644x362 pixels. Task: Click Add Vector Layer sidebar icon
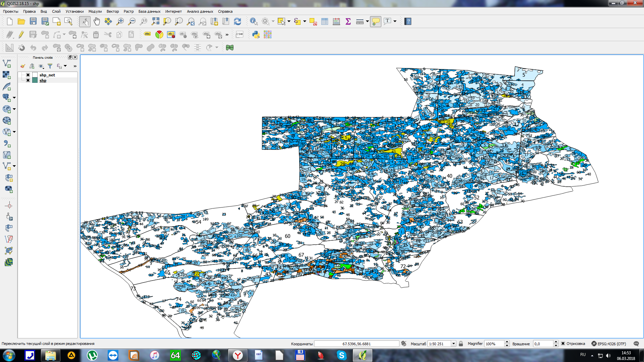7,63
